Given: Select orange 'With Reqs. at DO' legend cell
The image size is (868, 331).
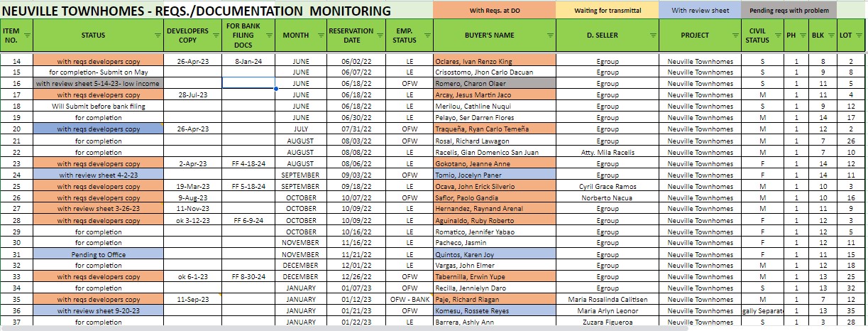Looking at the screenshot, I should pos(494,11).
